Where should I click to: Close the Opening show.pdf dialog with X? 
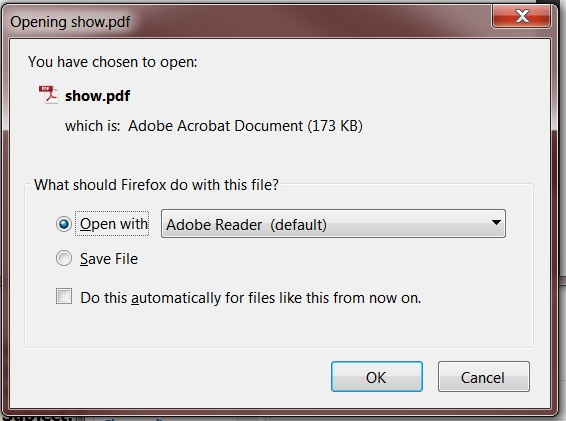(521, 16)
